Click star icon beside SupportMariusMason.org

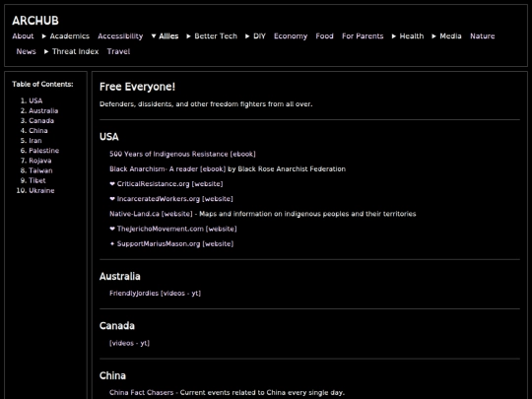[x=112, y=243]
